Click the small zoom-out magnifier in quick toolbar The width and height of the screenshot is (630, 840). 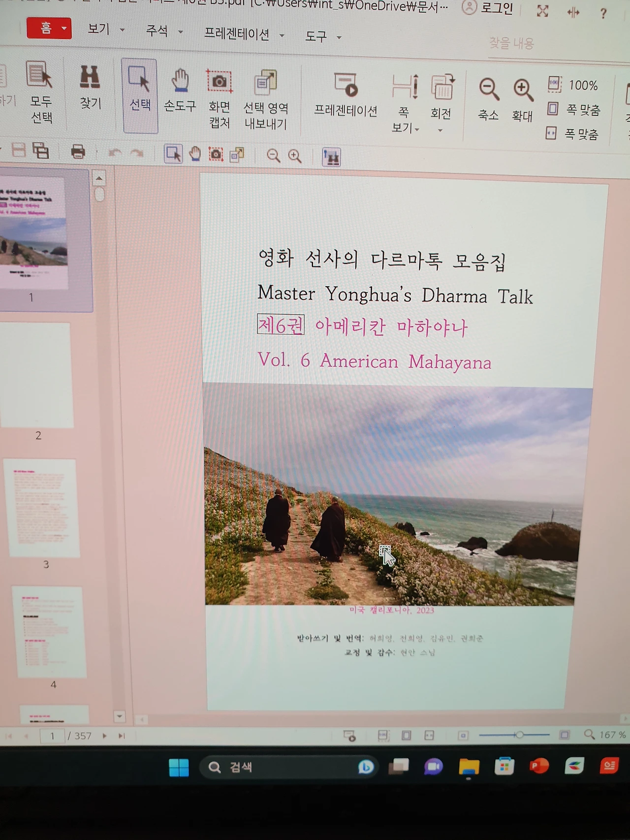(x=273, y=156)
